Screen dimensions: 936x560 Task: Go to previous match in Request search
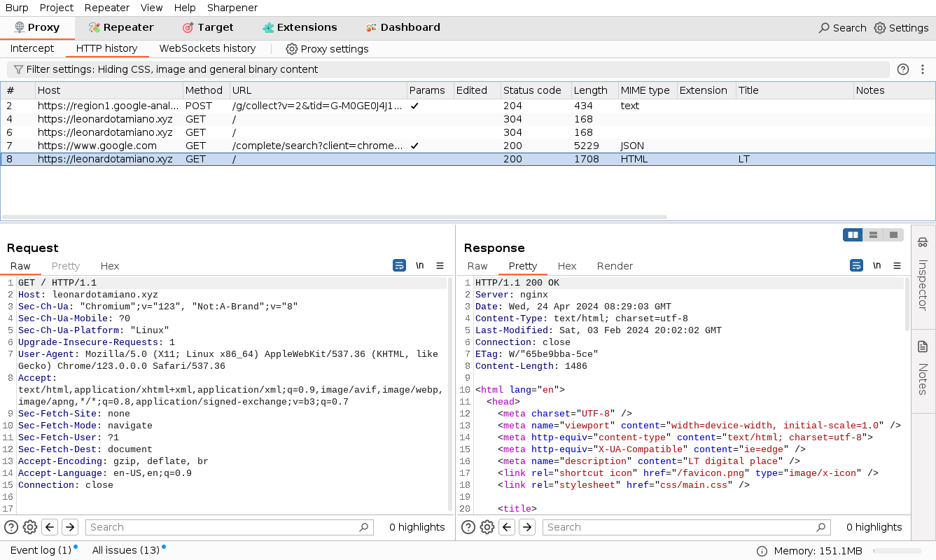coord(50,527)
